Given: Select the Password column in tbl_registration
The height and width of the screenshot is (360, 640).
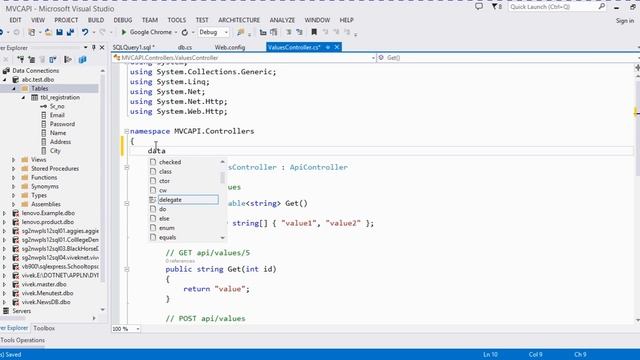Looking at the screenshot, I should pyautogui.click(x=62, y=124).
